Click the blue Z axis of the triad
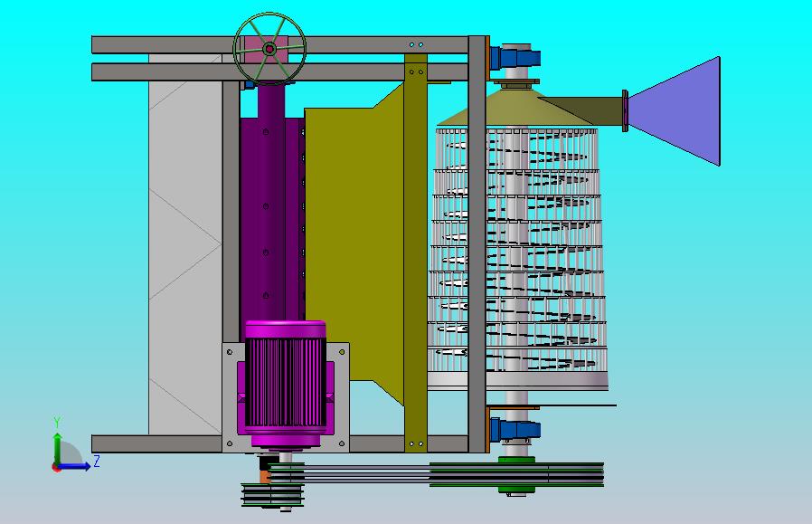This screenshot has width=812, height=524. 78,466
